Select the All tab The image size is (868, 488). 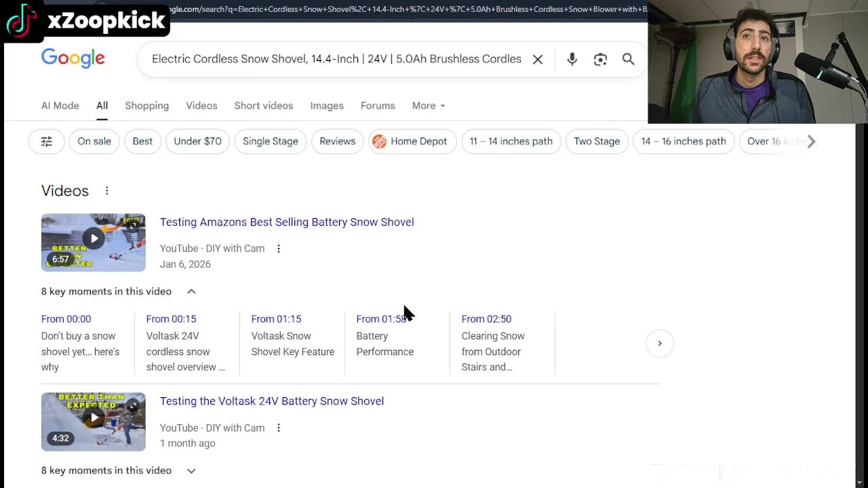[102, 106]
